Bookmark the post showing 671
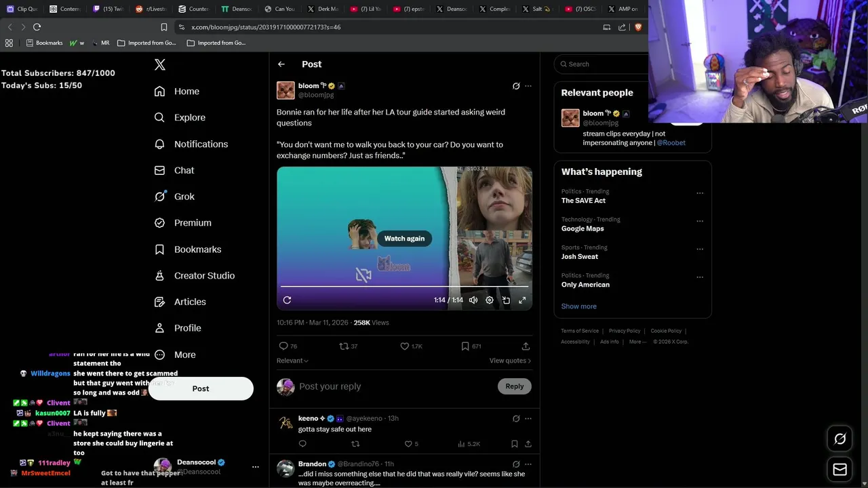 [471, 346]
